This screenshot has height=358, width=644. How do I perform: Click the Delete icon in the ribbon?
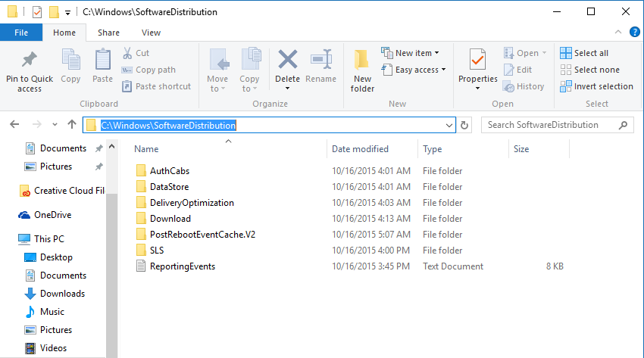(x=287, y=61)
